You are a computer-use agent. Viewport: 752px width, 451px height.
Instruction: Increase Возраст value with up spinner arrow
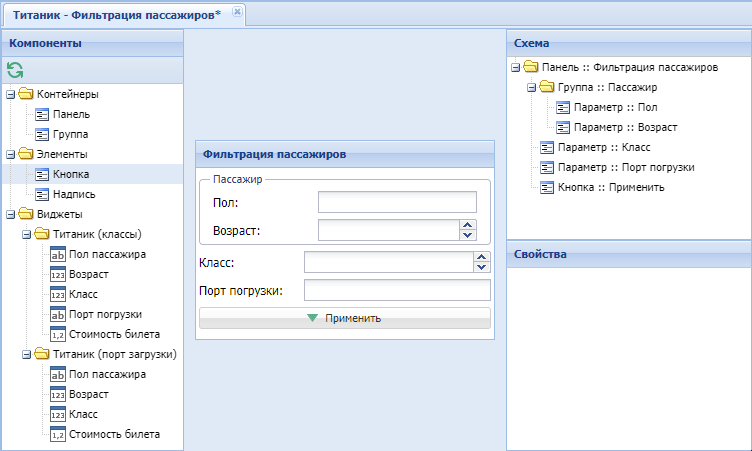467,226
